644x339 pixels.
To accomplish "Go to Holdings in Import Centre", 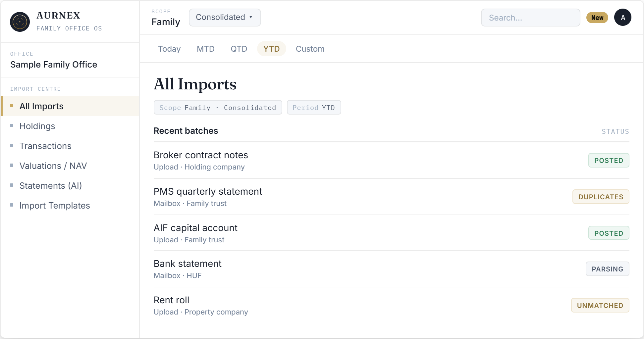I will pyautogui.click(x=70, y=126).
